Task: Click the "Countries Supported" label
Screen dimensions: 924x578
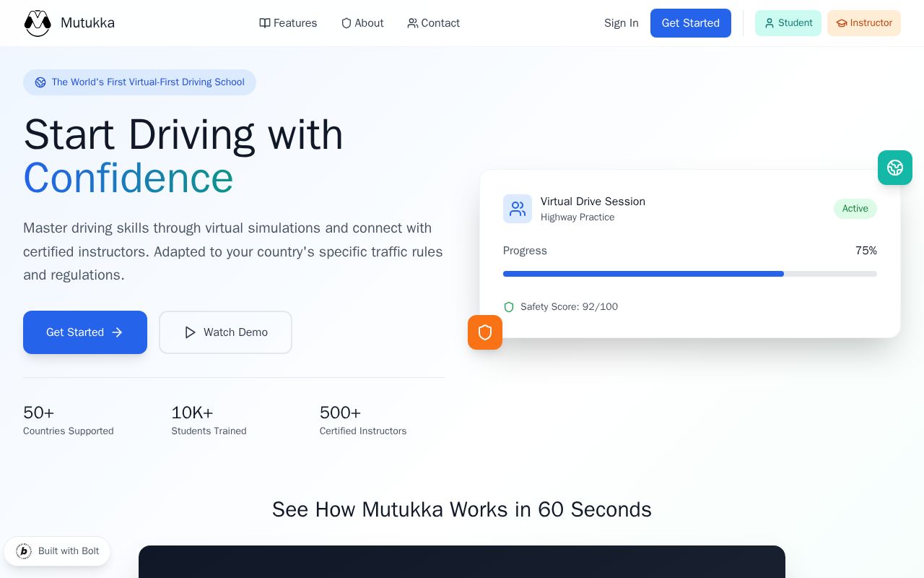Action: click(69, 431)
